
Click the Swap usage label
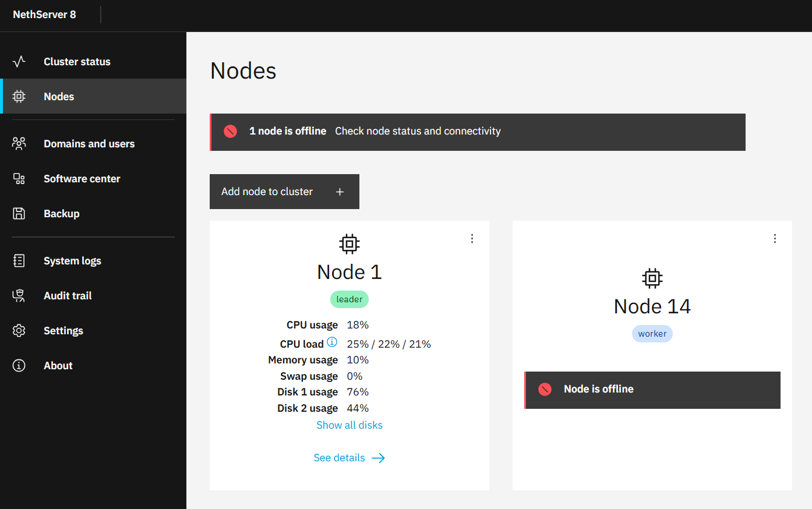coord(309,376)
